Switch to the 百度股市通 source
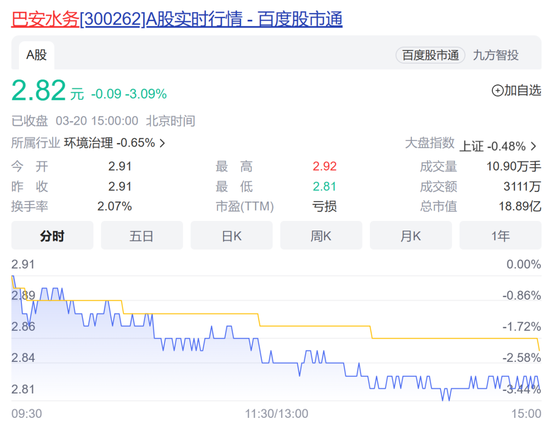Screen dimensions: 550x425 pos(430,55)
